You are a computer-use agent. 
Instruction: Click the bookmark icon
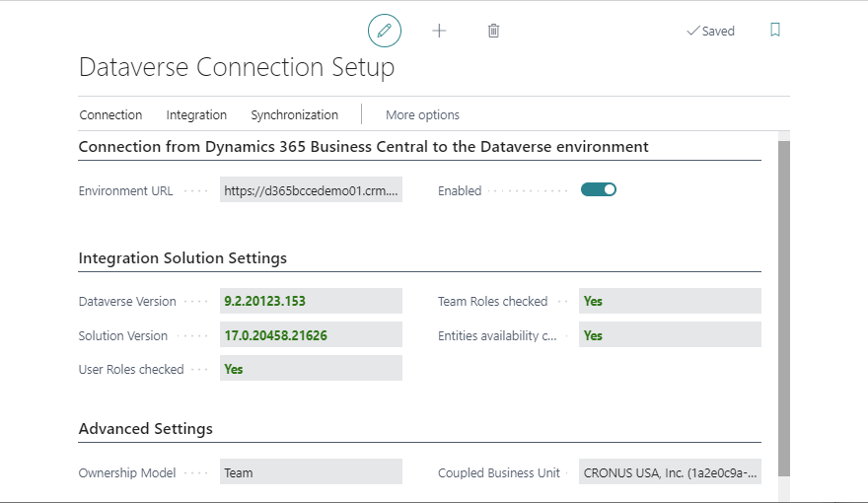tap(775, 30)
